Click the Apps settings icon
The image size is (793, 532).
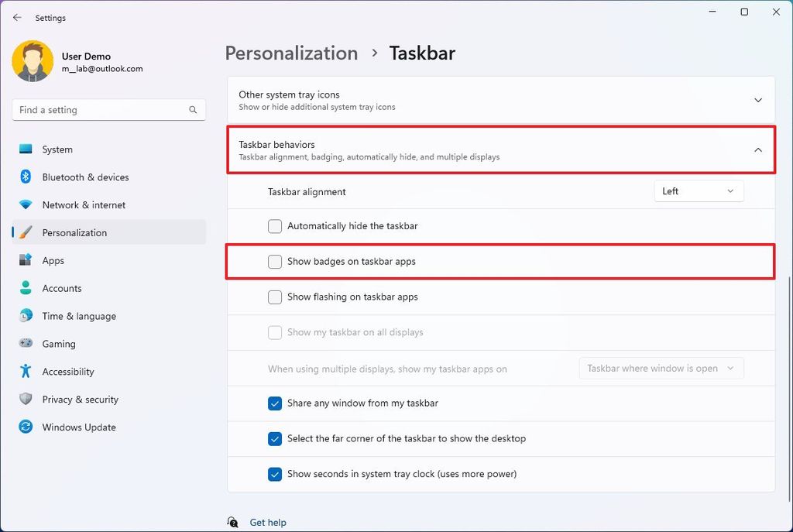[26, 260]
